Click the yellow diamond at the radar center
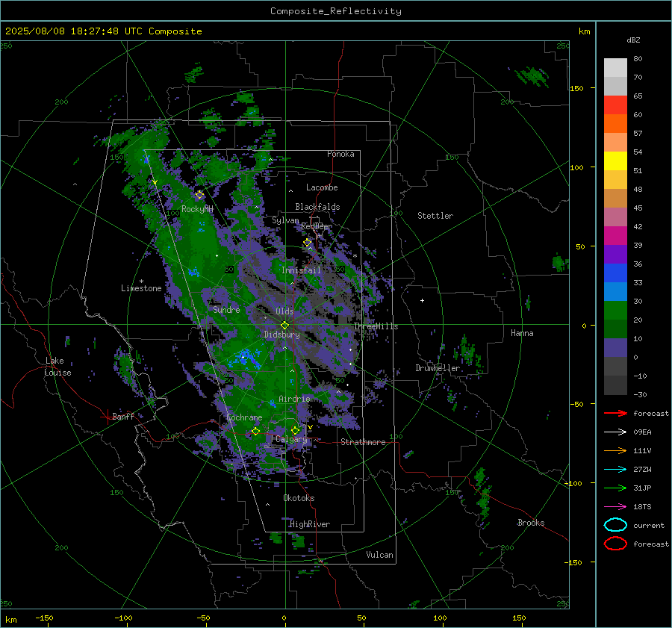This screenshot has width=672, height=628. (284, 326)
